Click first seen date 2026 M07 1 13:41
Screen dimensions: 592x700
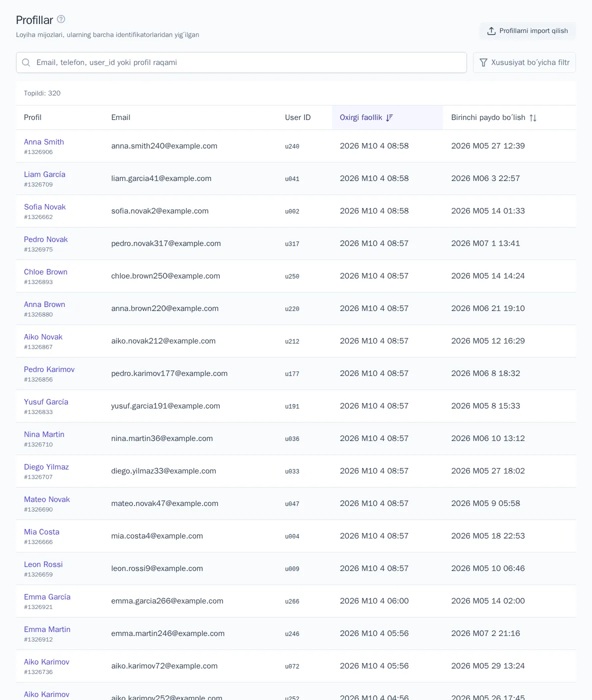(x=485, y=243)
